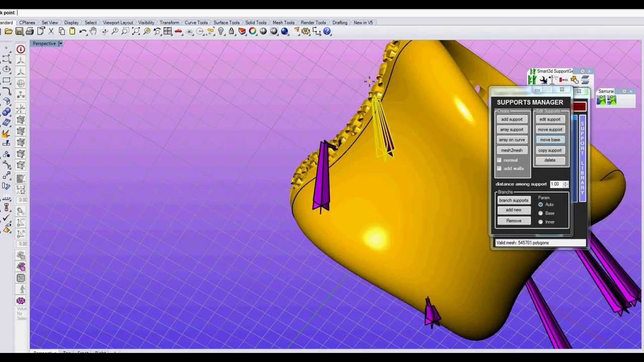
Task: Enable the add walls checkbox
Action: [500, 168]
